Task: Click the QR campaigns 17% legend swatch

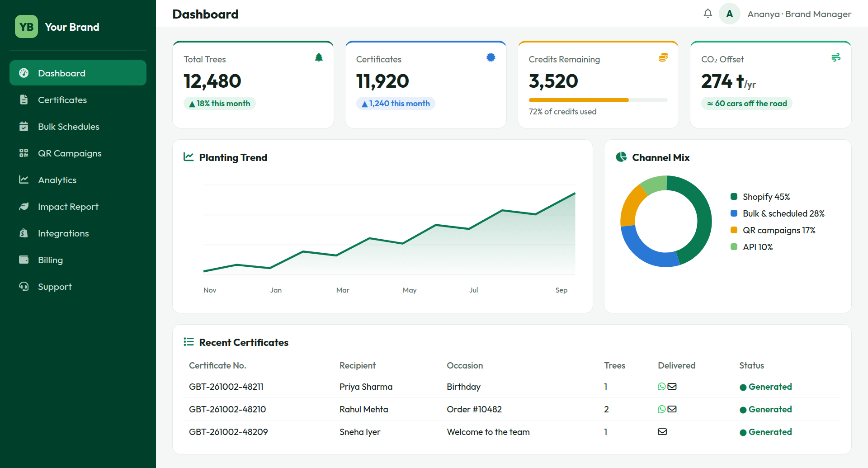Action: pos(734,230)
